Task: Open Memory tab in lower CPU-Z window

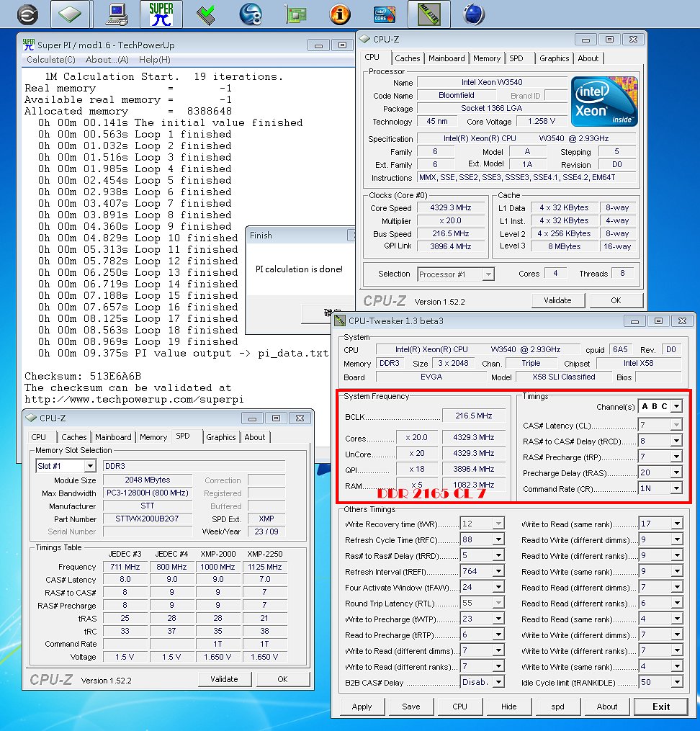Action: pos(153,437)
